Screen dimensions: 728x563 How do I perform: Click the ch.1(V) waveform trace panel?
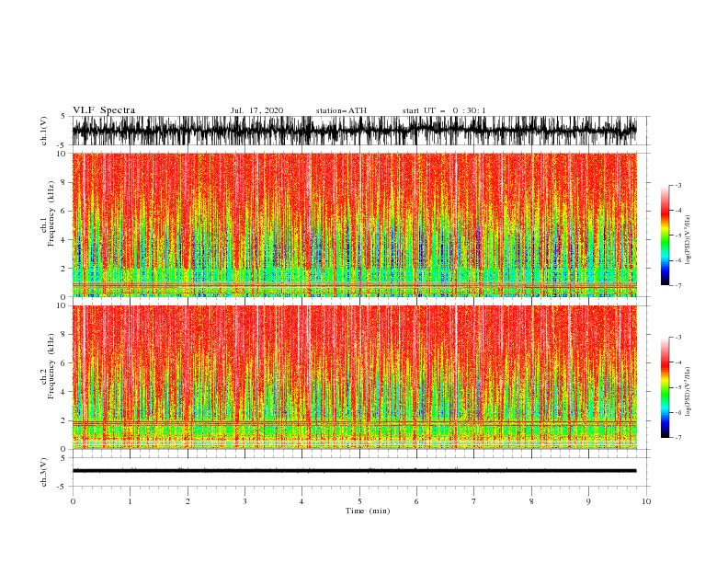[x=360, y=131]
